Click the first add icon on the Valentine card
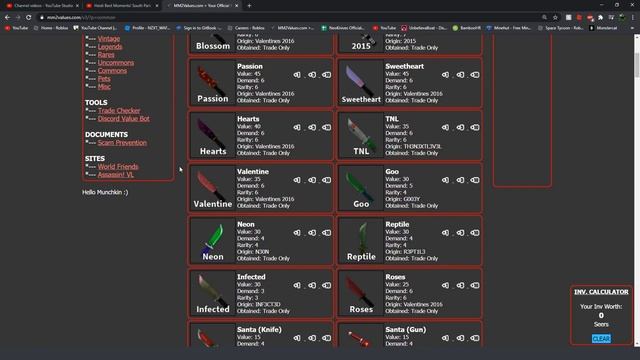 [x=297, y=180]
